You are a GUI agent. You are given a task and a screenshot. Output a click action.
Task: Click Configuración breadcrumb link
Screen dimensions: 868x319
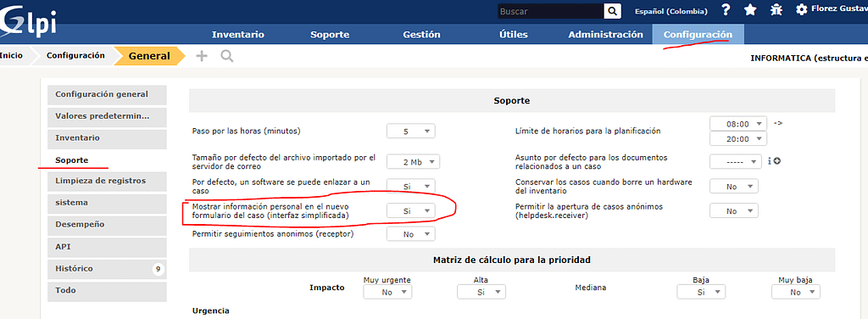coord(75,55)
